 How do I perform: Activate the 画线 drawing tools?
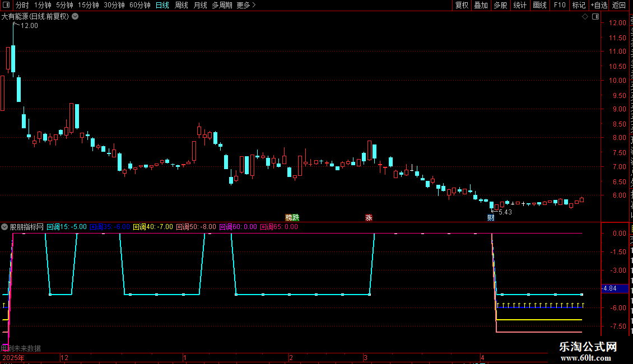pyautogui.click(x=539, y=5)
